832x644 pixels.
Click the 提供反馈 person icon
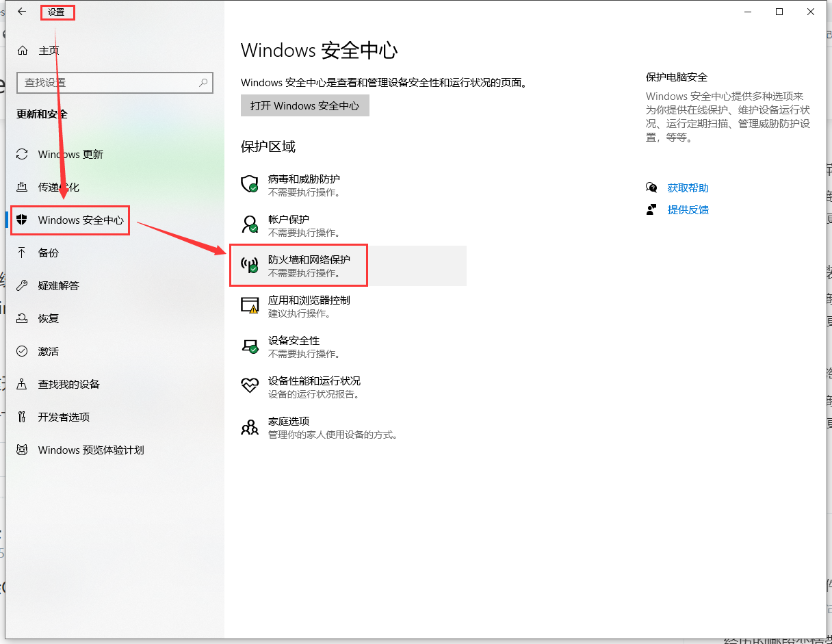(x=651, y=209)
